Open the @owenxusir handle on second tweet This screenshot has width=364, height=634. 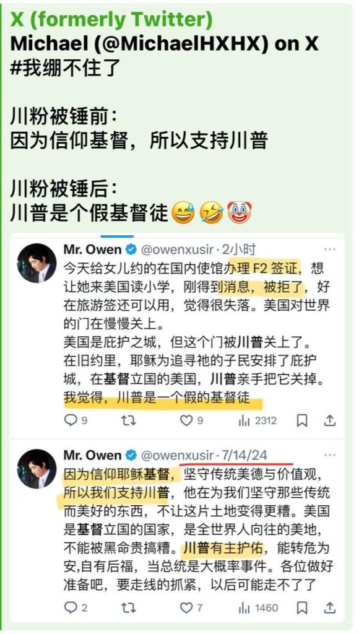[177, 455]
